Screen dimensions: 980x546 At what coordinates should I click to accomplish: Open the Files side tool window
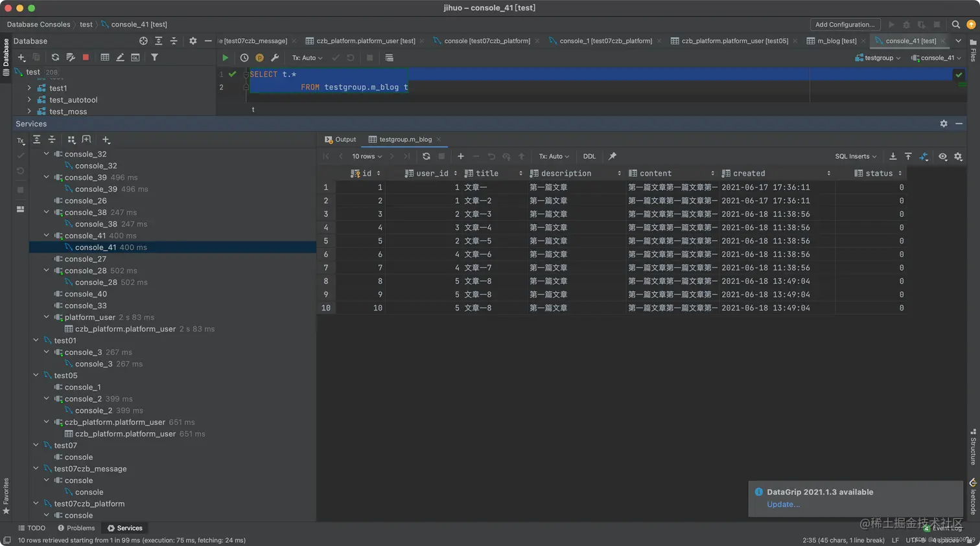973,51
